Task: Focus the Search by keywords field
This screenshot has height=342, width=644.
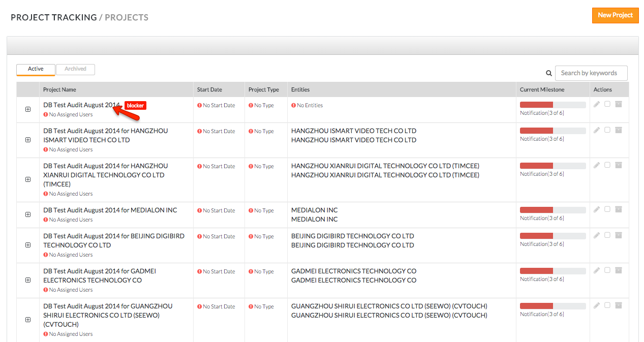Action: pyautogui.click(x=591, y=73)
